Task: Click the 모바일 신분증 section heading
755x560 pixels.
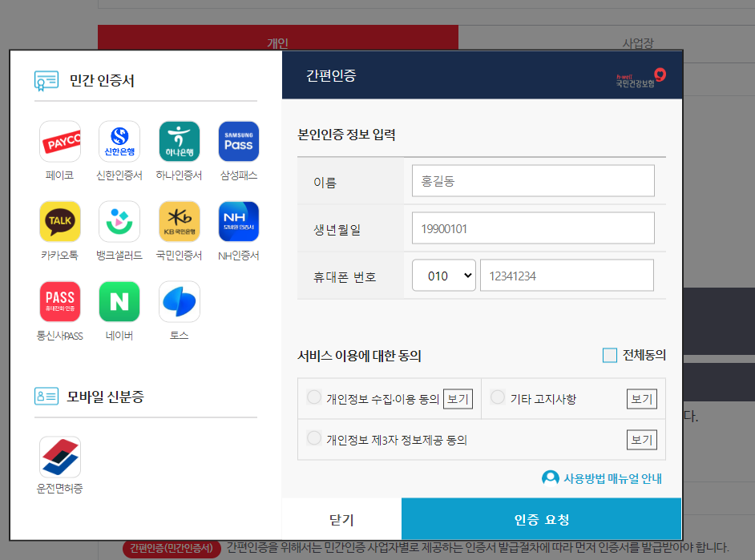Action: 105,397
